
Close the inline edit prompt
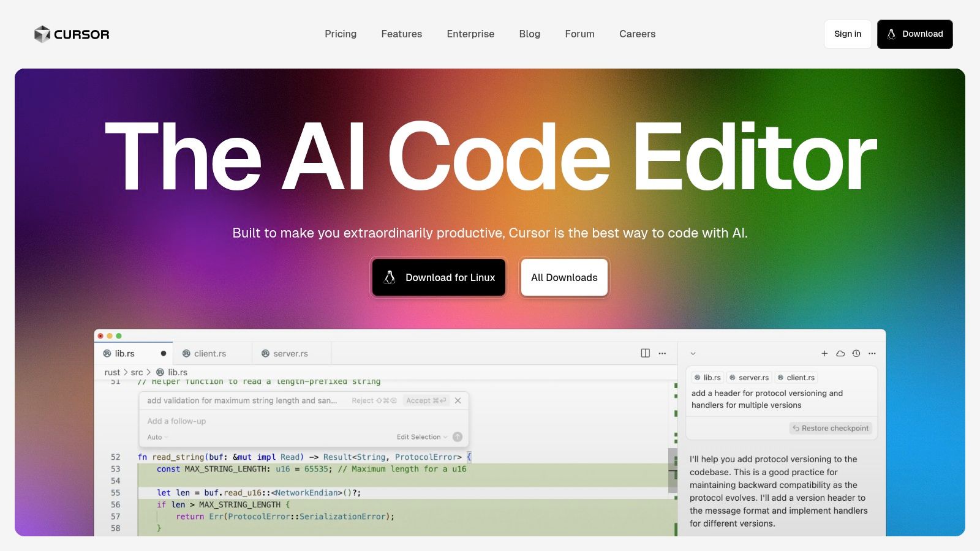(x=458, y=400)
